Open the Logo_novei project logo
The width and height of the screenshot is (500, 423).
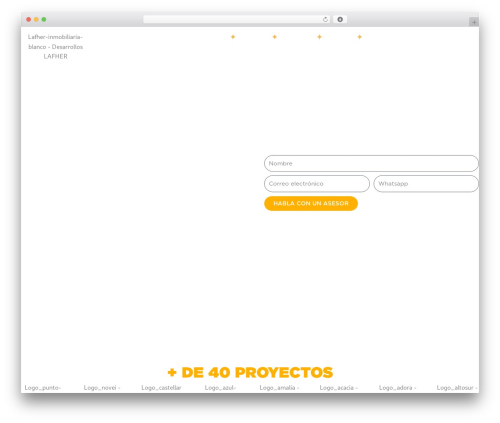pyautogui.click(x=102, y=388)
